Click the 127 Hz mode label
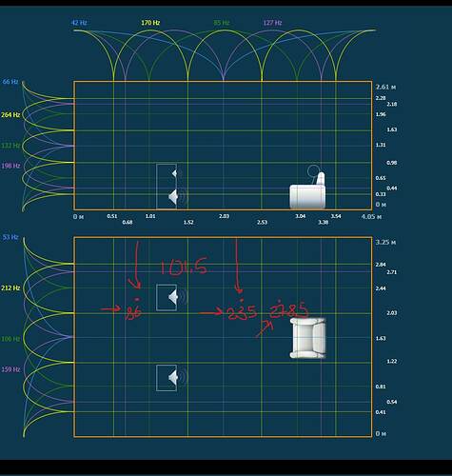The image size is (452, 476). (272, 23)
